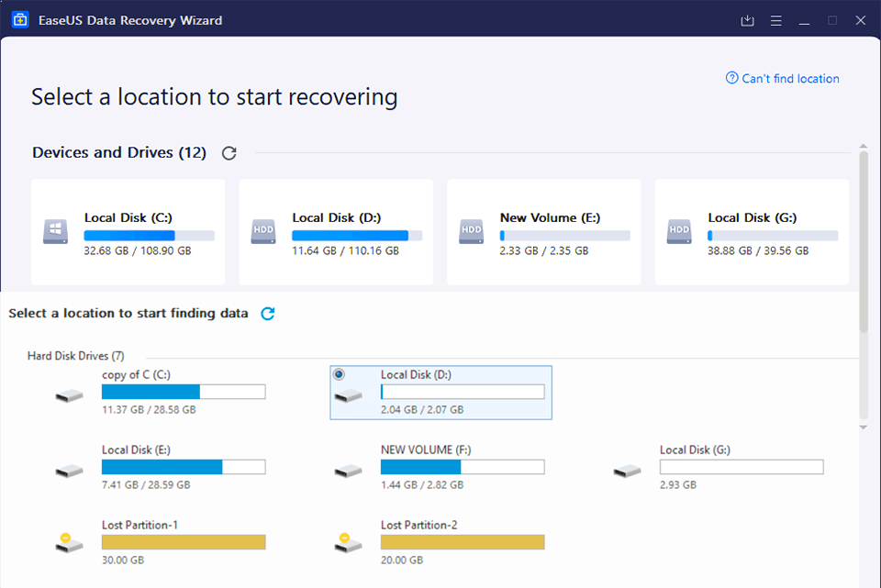Click the Lost Partition-2 drive icon
Image resolution: width=881 pixels, height=588 pixels.
(x=349, y=542)
